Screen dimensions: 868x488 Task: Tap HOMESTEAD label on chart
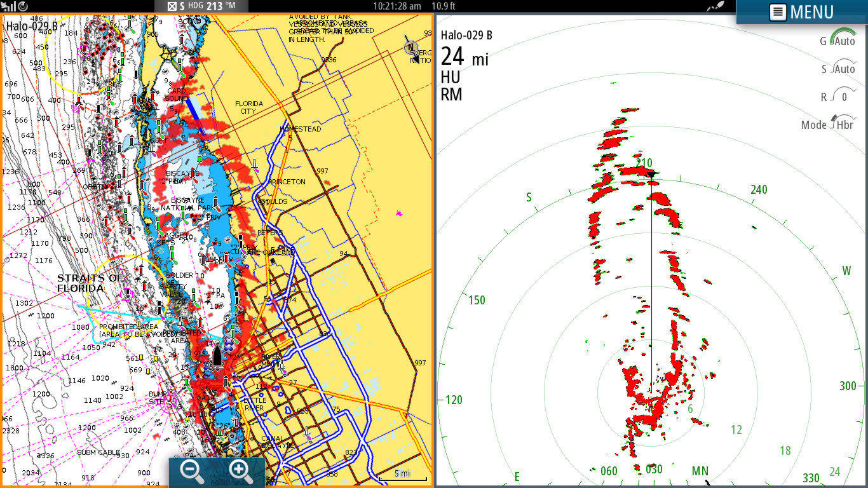(300, 129)
